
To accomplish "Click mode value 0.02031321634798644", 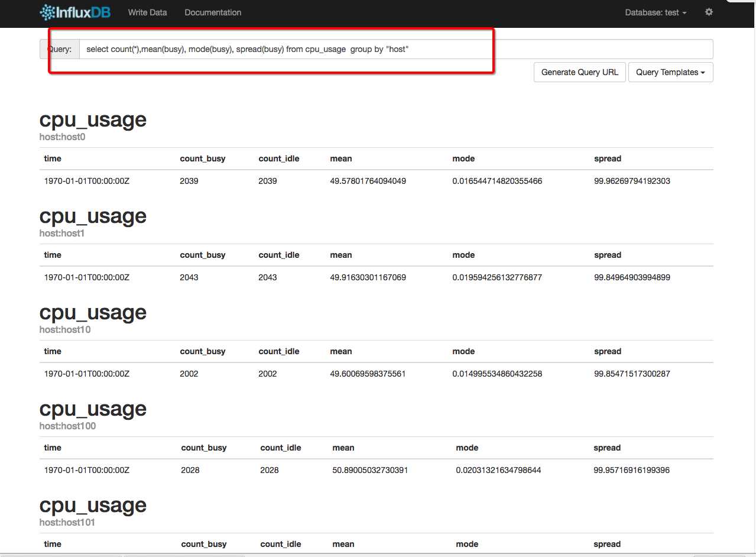I will pyautogui.click(x=498, y=471).
